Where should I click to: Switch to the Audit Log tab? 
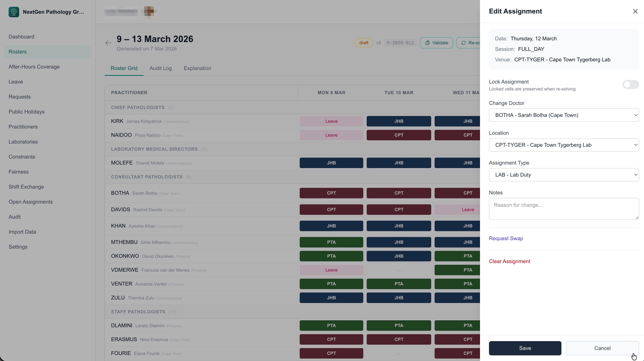click(x=160, y=68)
